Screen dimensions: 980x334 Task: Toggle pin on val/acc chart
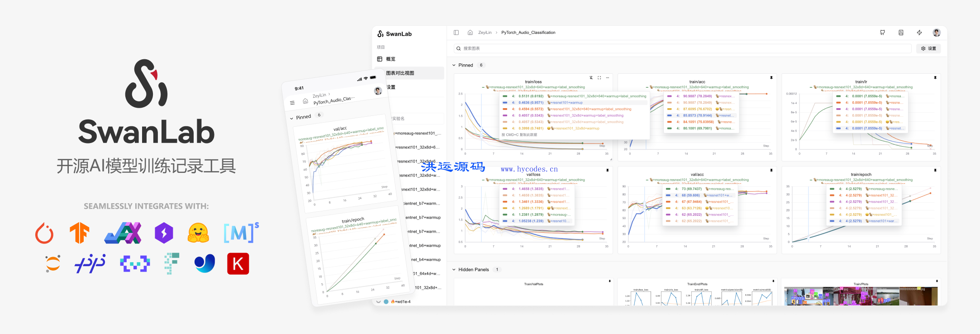click(x=771, y=171)
